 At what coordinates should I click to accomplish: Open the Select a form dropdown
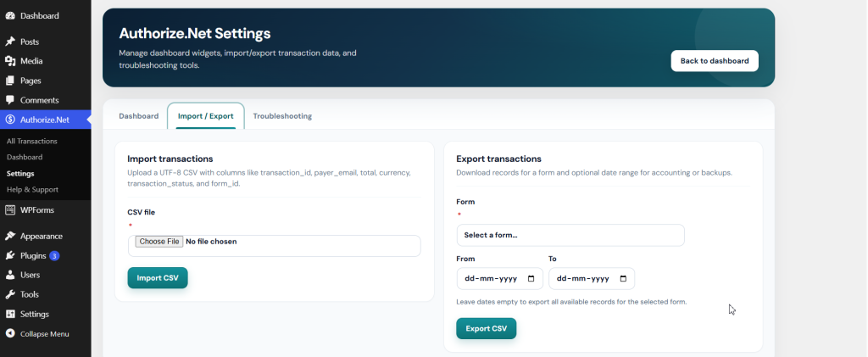[x=570, y=235]
